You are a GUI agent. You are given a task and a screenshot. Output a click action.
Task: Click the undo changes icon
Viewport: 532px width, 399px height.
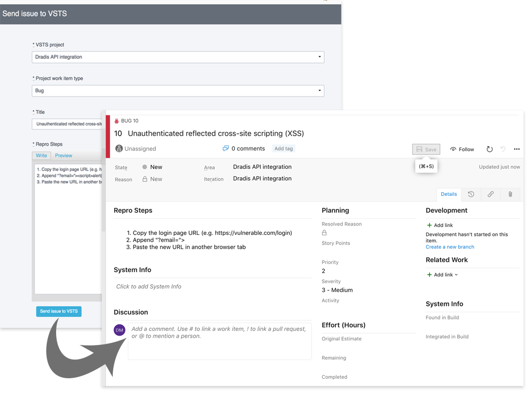click(x=503, y=149)
